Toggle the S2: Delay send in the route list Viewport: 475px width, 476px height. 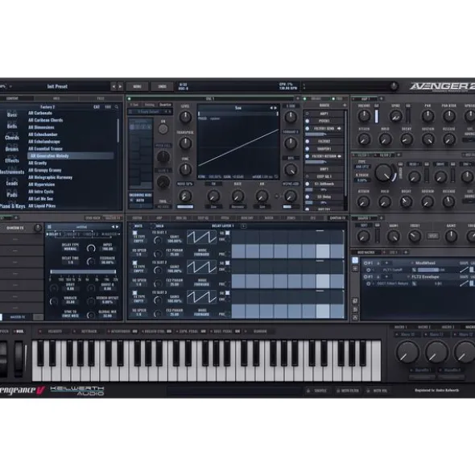[x=308, y=197]
